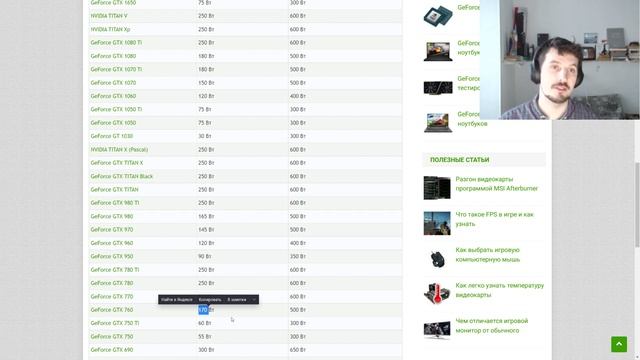The height and width of the screenshot is (360, 640).
Task: Open the GeForce GTX 1060 link
Action: pyautogui.click(x=113, y=96)
